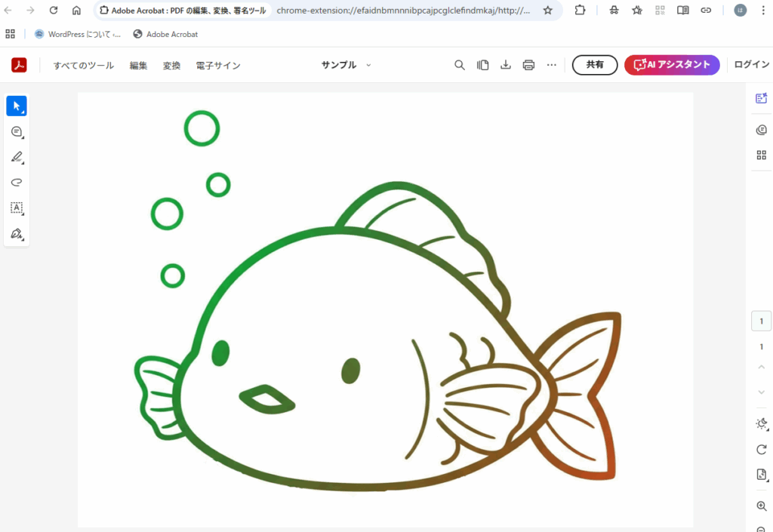Choose the comment tool in left toolbar
The image size is (773, 532).
17,132
